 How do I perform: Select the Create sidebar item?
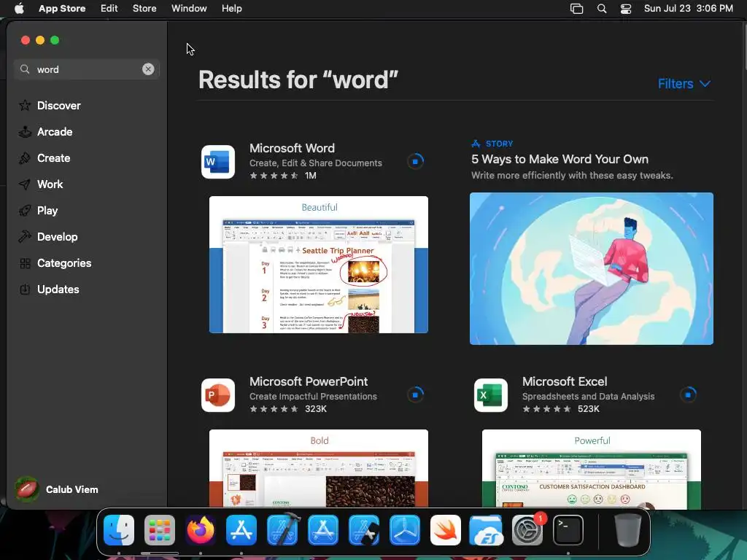tap(53, 158)
